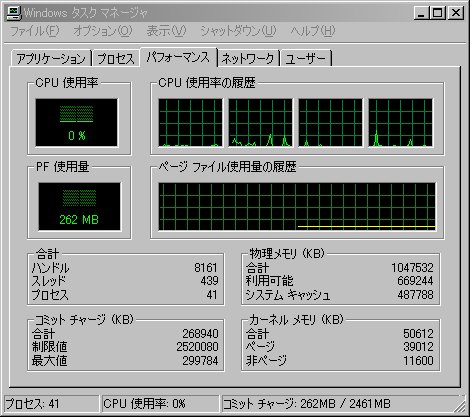The width and height of the screenshot is (470, 417).
Task: Click system cache value 487788
Action: pyautogui.click(x=415, y=294)
